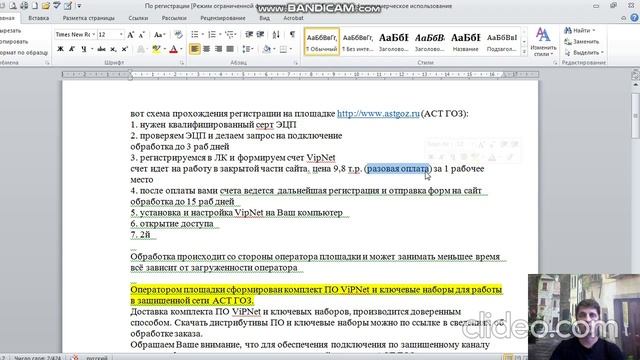Click the Copy button in clipboard group
This screenshot has height=360, width=640.
tap(13, 42)
